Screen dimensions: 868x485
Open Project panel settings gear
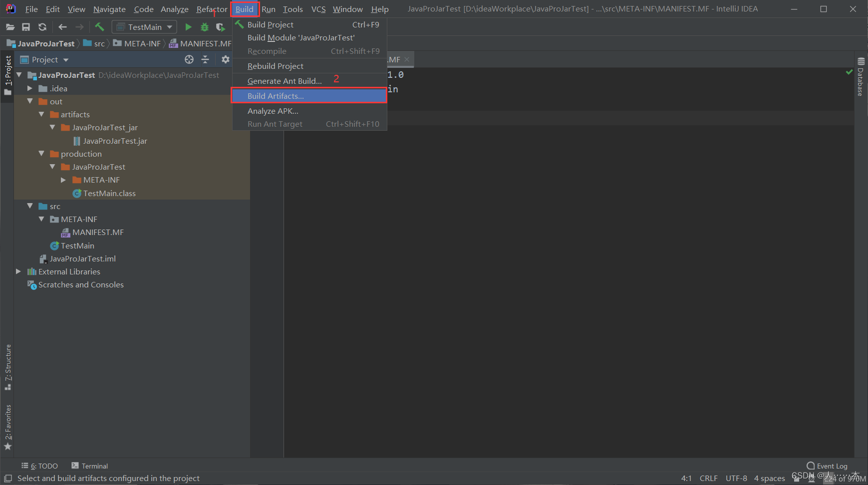[226, 59]
